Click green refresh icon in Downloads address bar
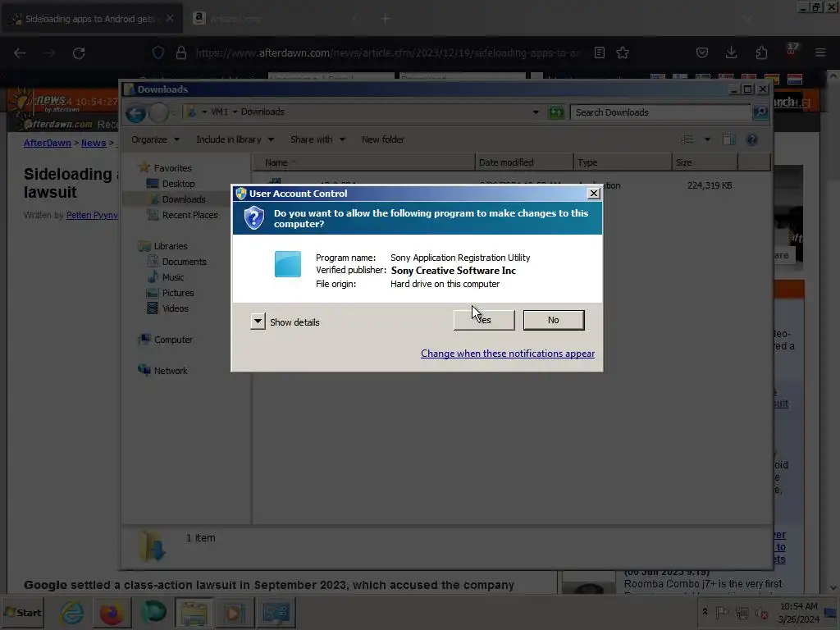The image size is (840, 630). point(556,112)
